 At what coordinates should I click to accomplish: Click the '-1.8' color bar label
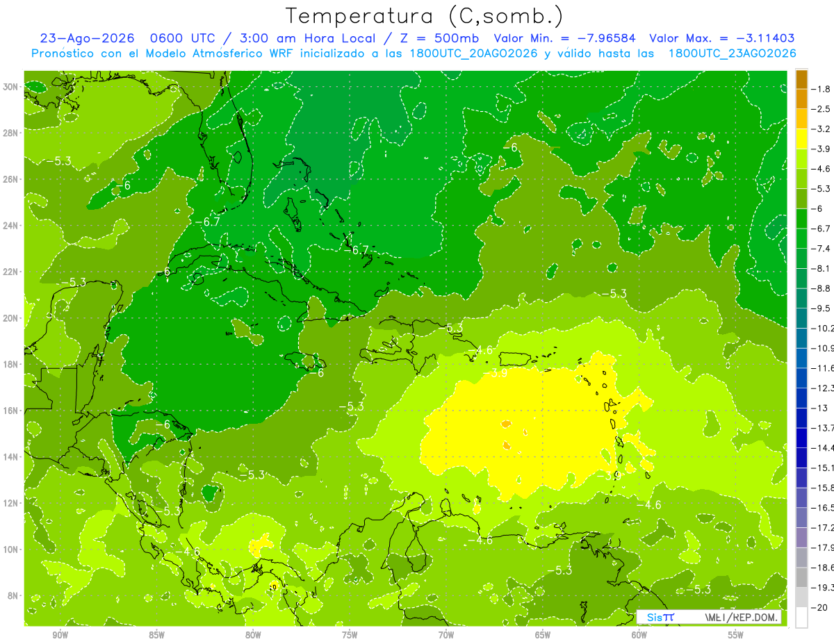click(822, 89)
